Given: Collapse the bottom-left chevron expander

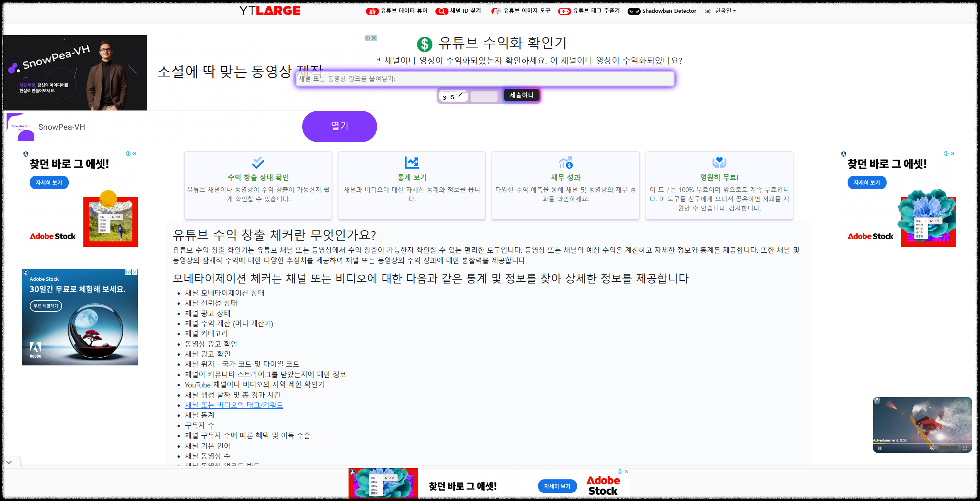Looking at the screenshot, I should 9,462.
